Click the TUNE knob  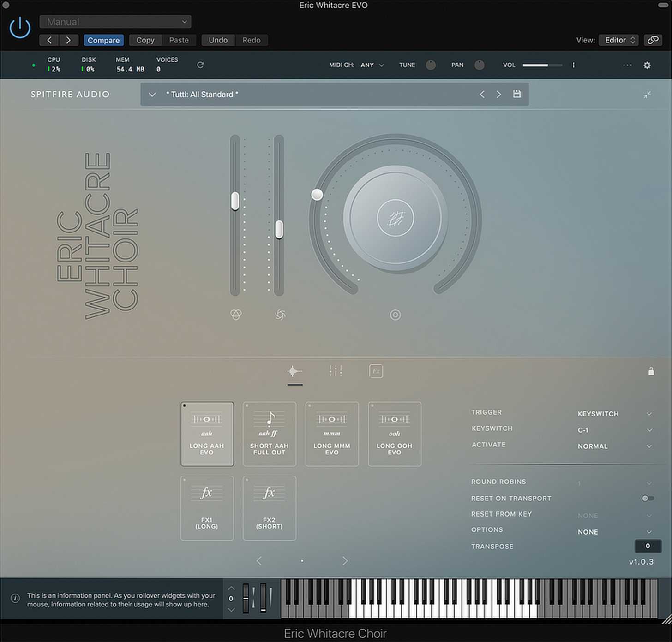pos(431,65)
